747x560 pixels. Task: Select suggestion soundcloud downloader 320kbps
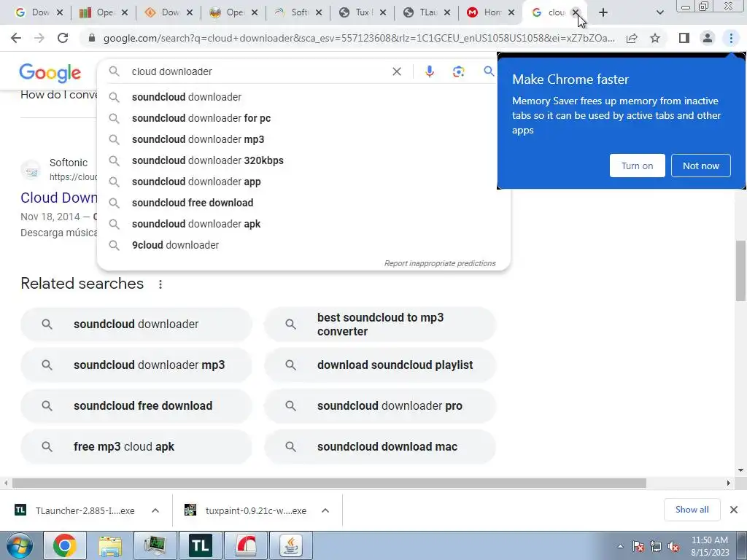coord(303,160)
